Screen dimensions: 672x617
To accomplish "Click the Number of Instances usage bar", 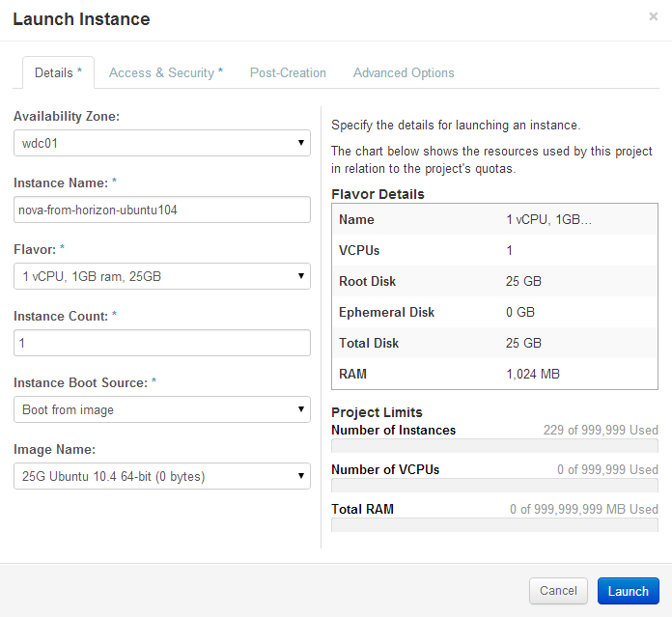I will click(494, 446).
